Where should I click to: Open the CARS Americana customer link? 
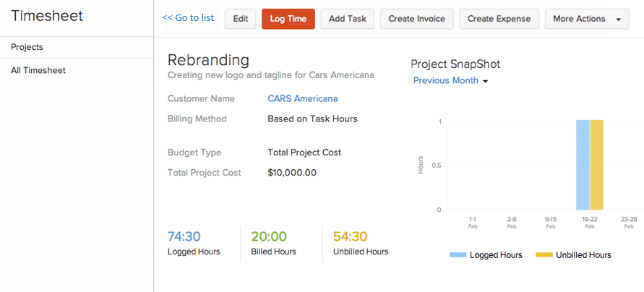(302, 98)
